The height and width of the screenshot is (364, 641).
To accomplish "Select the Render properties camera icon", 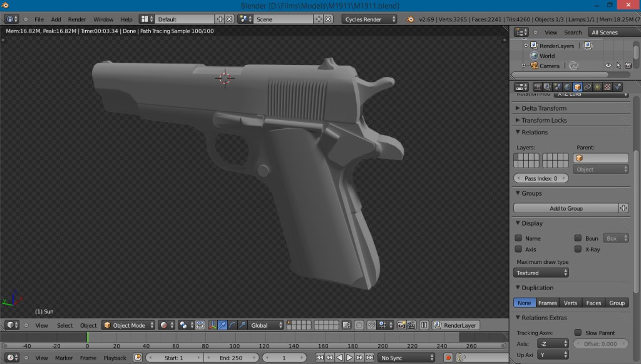I will [x=538, y=86].
